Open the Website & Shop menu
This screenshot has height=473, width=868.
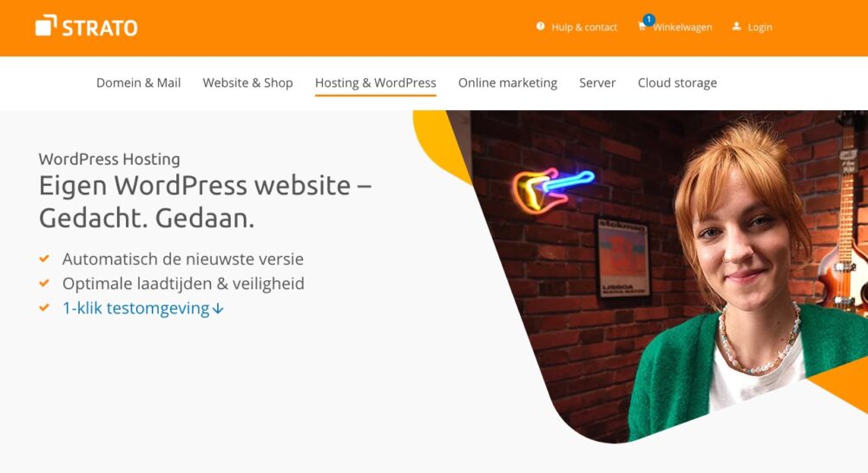(247, 82)
